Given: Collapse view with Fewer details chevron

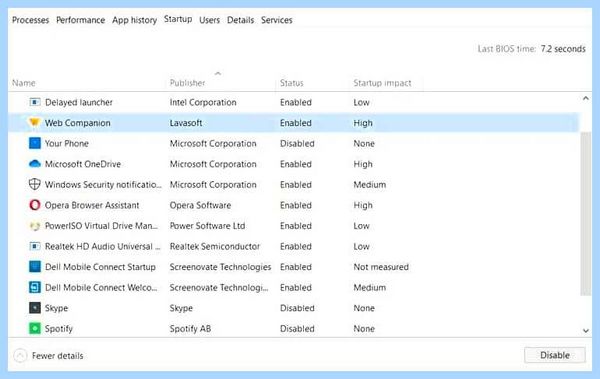Looking at the screenshot, I should (20, 356).
